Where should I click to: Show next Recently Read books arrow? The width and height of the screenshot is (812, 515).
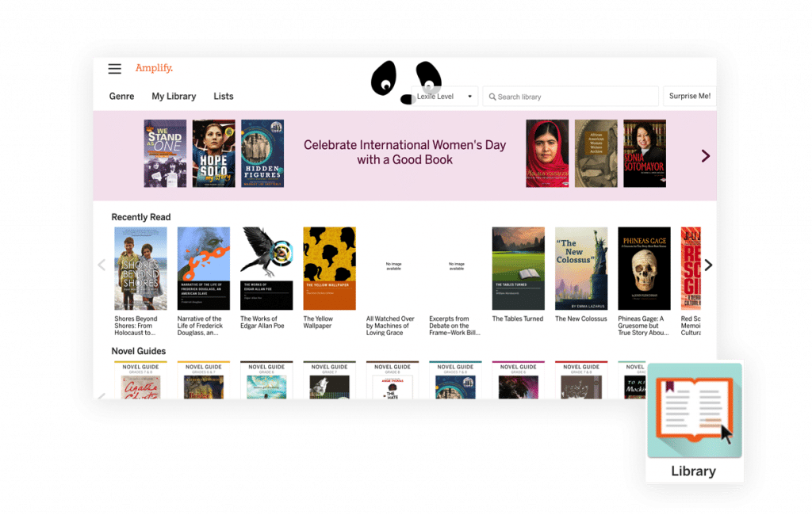(708, 265)
